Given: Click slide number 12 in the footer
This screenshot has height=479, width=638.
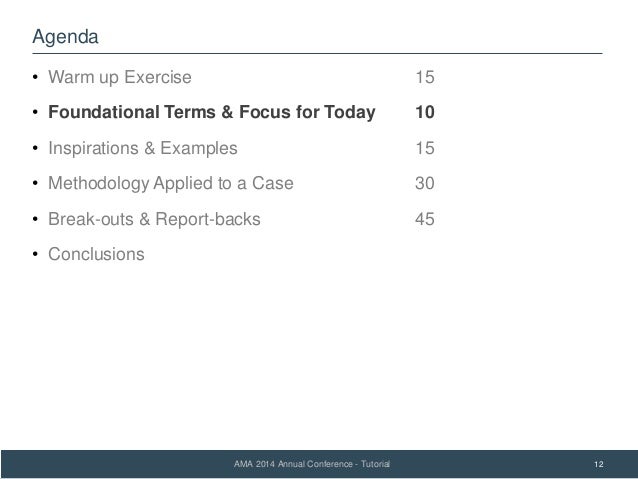Looking at the screenshot, I should [x=599, y=465].
